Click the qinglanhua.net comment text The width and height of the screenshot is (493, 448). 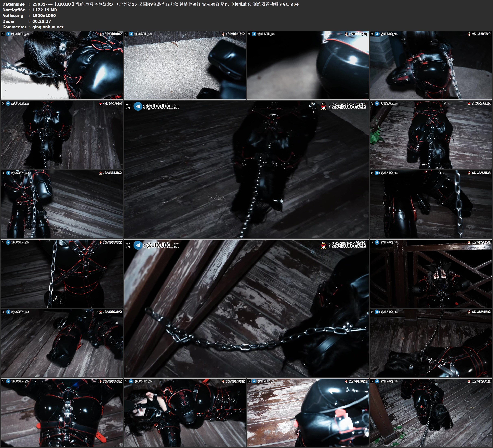click(48, 27)
